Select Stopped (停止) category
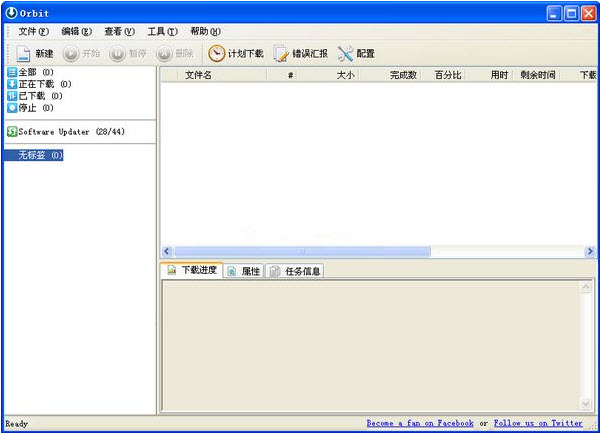Screen dimensions: 600x433 click(x=30, y=107)
